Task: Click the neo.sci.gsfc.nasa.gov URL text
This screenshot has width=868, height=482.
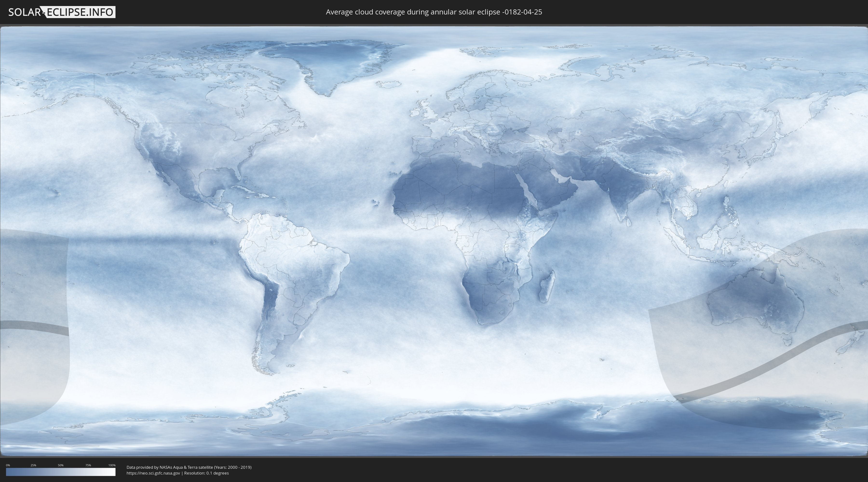Action: 153,473
